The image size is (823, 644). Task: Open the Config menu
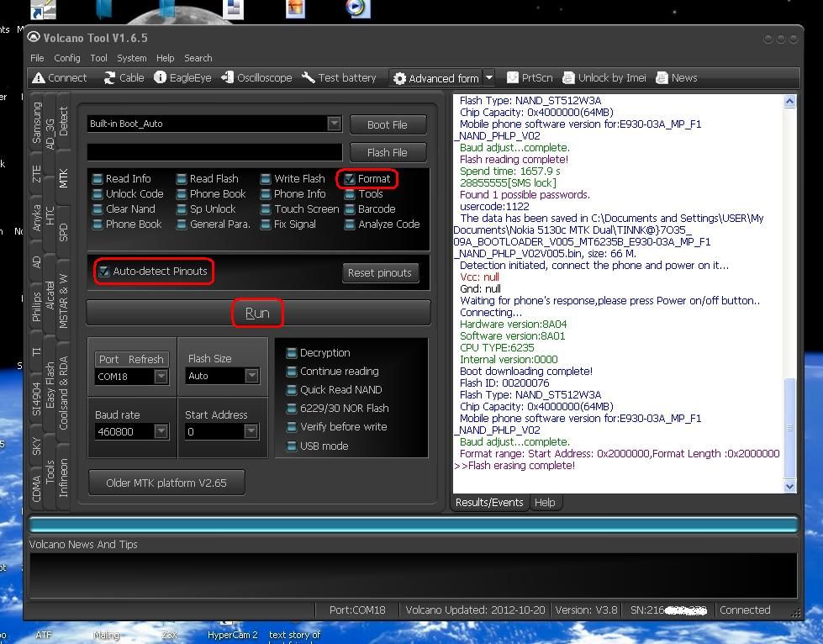(67, 58)
